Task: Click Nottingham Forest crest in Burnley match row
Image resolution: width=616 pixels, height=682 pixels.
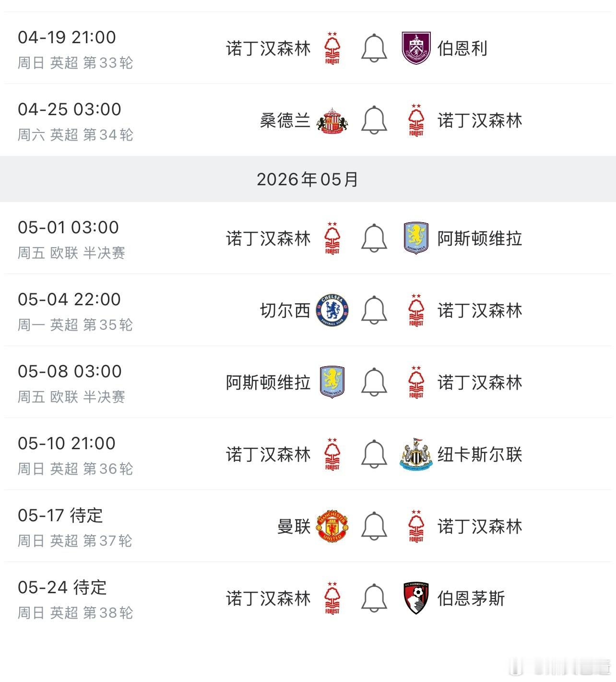Action: coord(332,48)
